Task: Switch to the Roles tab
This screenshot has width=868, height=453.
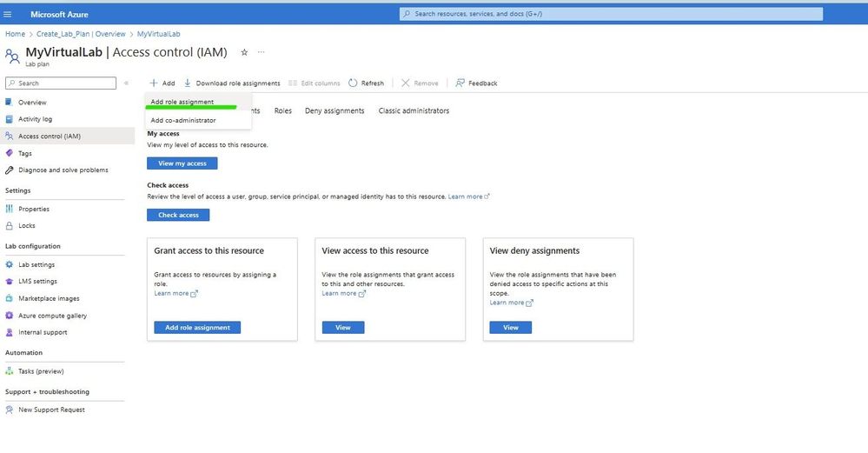Action: (x=283, y=110)
